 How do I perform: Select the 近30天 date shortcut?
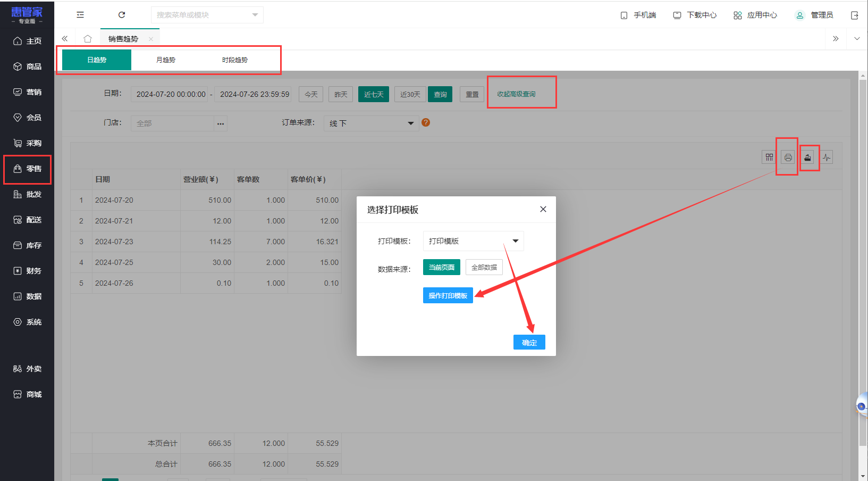pos(410,94)
